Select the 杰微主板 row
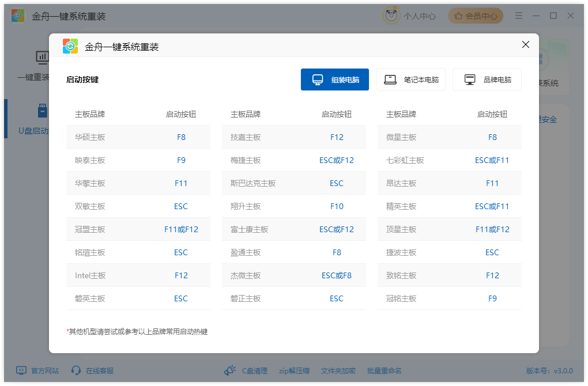 (x=293, y=275)
